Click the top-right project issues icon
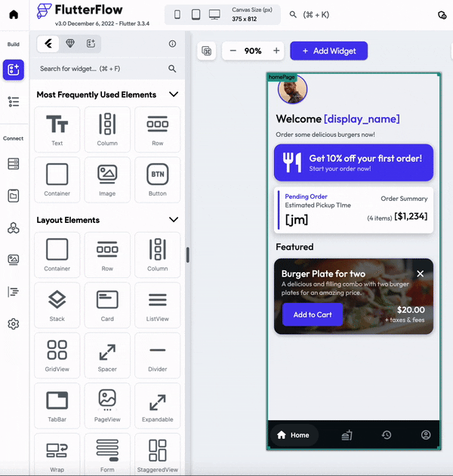The width and height of the screenshot is (453, 476). coord(442,15)
